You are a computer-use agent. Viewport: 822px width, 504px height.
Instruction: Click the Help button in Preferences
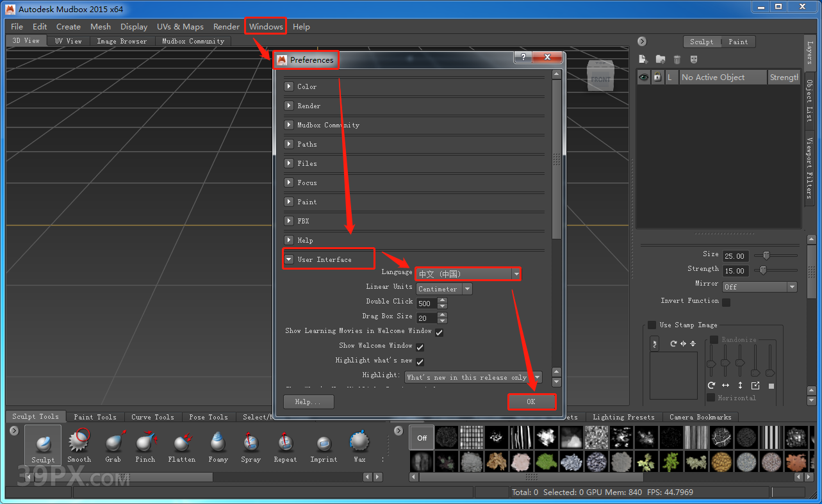[x=308, y=402]
